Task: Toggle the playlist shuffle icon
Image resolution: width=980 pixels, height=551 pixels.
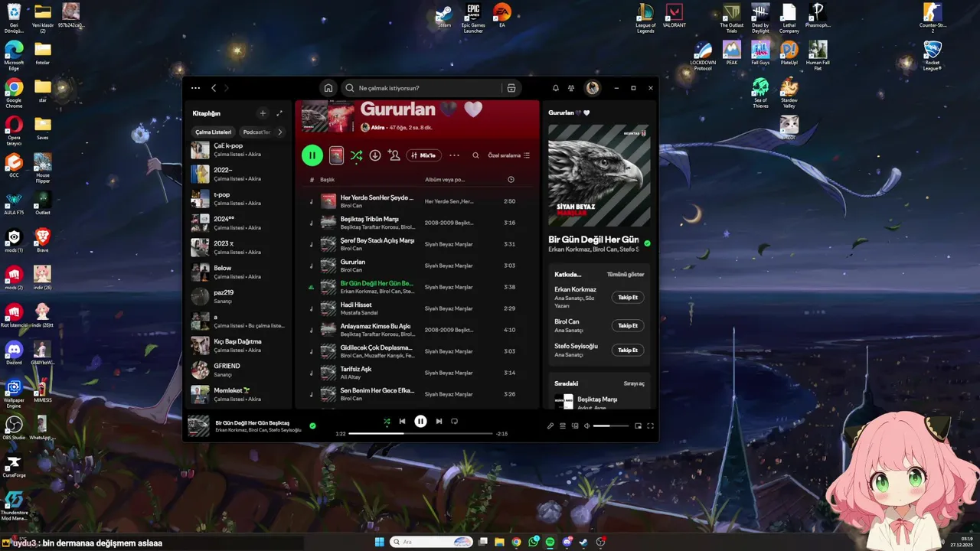Action: click(x=357, y=155)
